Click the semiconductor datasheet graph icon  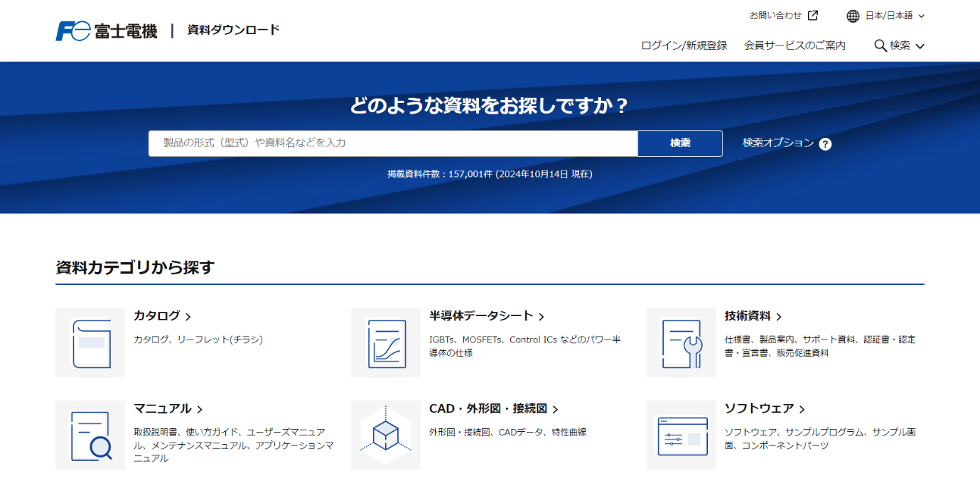pos(386,343)
